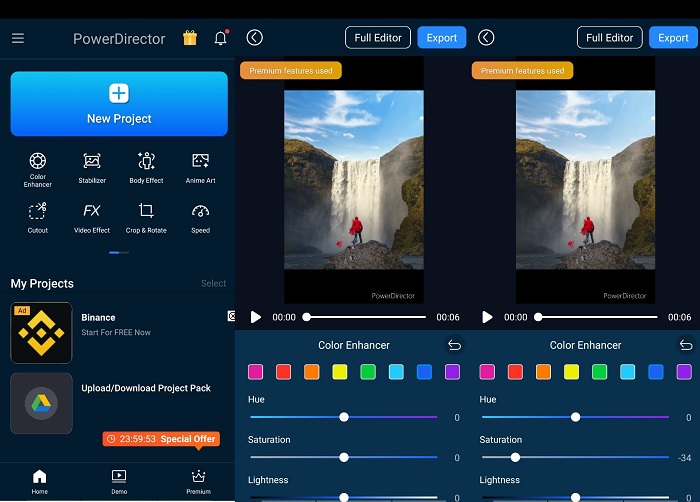The image size is (700, 502).
Task: Open the Crop & Rotate tool
Action: (146, 218)
